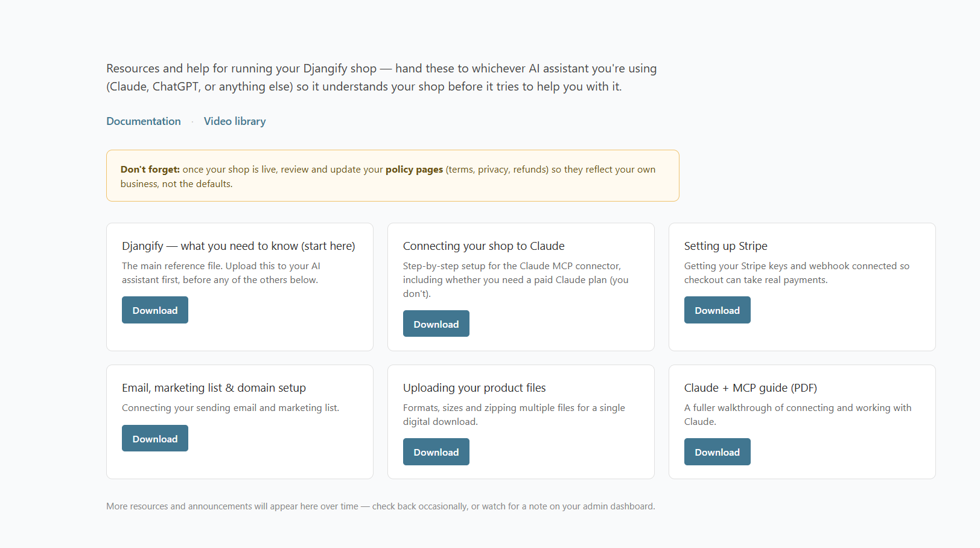The image size is (980, 548).
Task: Download the Djangify start here reference file
Action: click(x=155, y=310)
